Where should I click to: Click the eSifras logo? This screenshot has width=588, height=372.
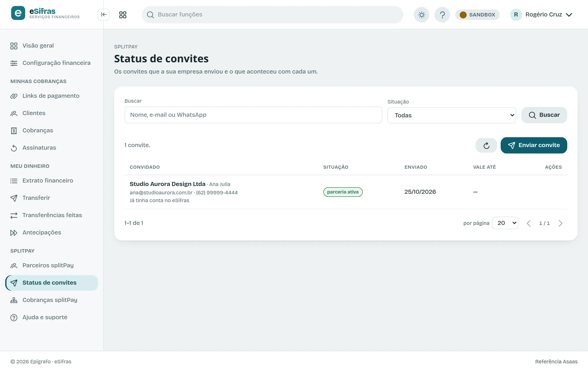coord(45,13)
